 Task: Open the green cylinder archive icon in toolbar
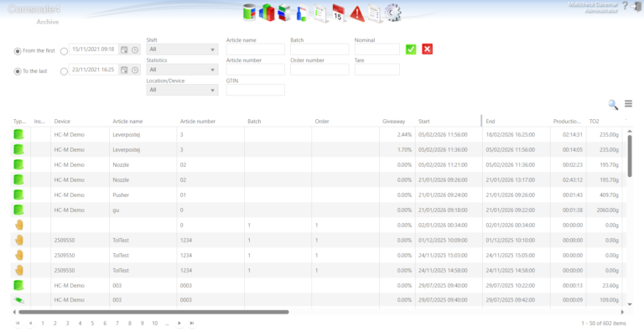[249, 13]
